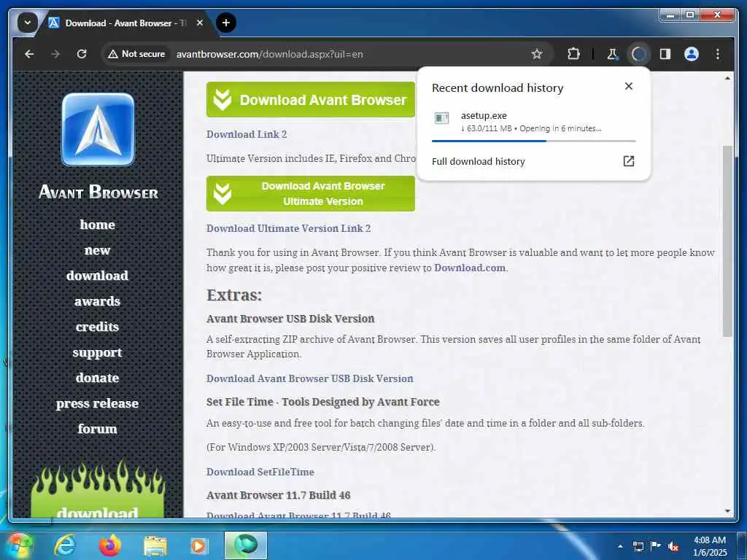Open the forum sidebar menu item
Viewport: 747px width, 560px height.
click(x=97, y=429)
